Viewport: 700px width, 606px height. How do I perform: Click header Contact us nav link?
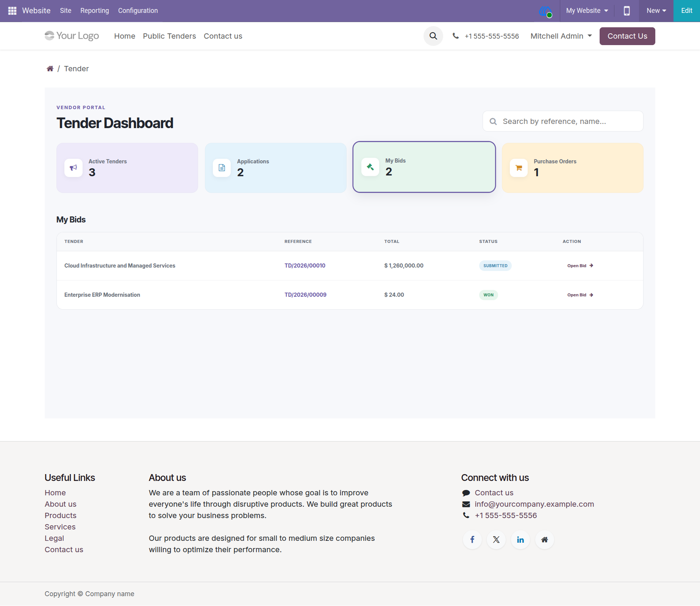(x=223, y=36)
